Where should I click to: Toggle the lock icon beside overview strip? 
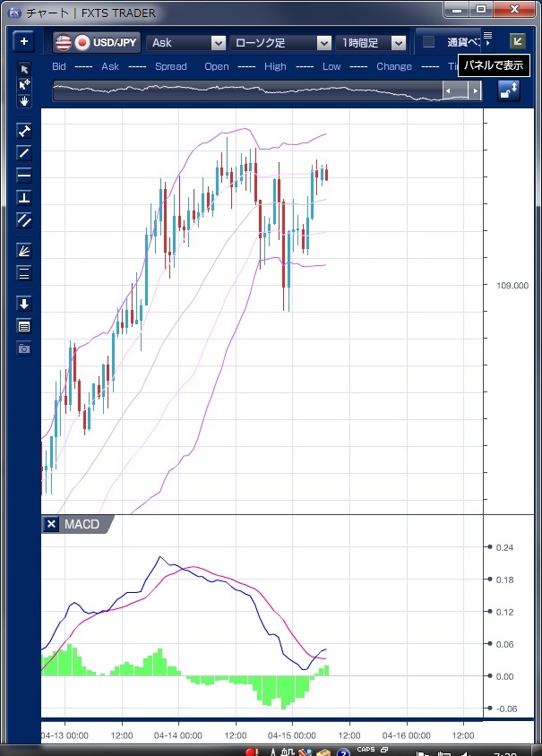tap(508, 90)
